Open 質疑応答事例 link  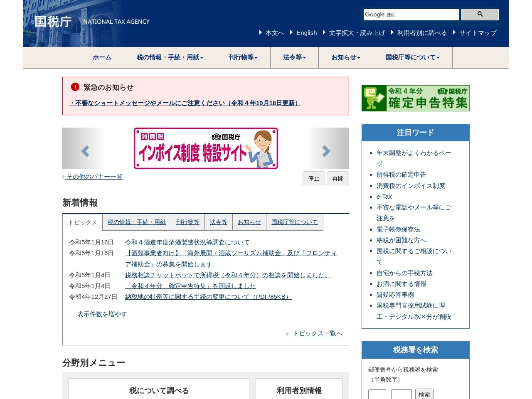click(395, 295)
